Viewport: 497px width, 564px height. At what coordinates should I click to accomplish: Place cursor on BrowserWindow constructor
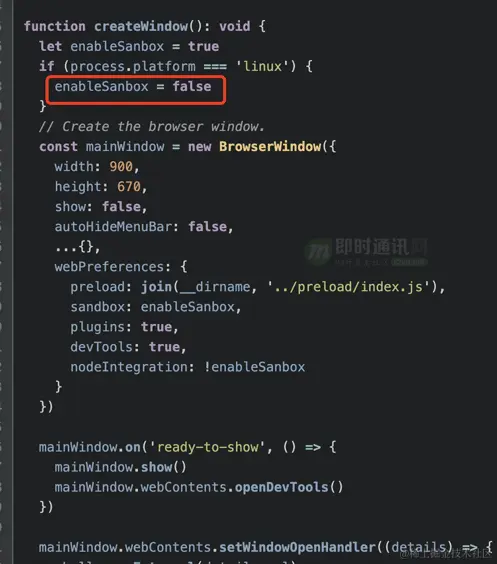(x=270, y=147)
